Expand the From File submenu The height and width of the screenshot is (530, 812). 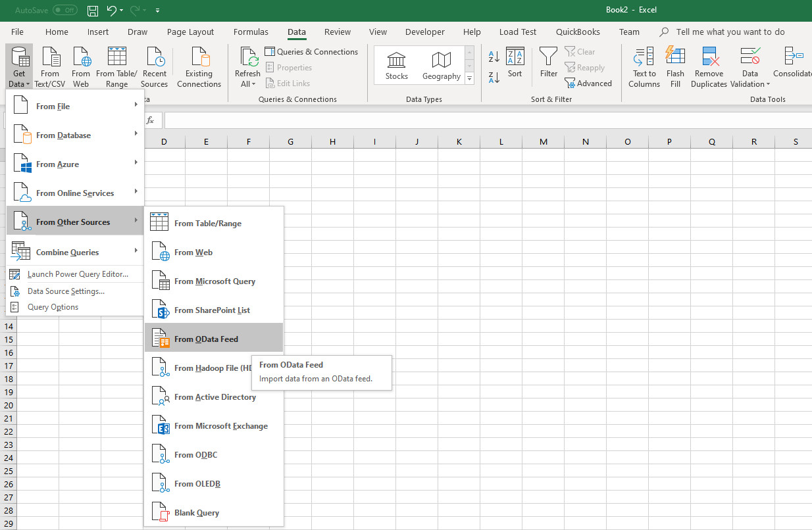coord(75,106)
